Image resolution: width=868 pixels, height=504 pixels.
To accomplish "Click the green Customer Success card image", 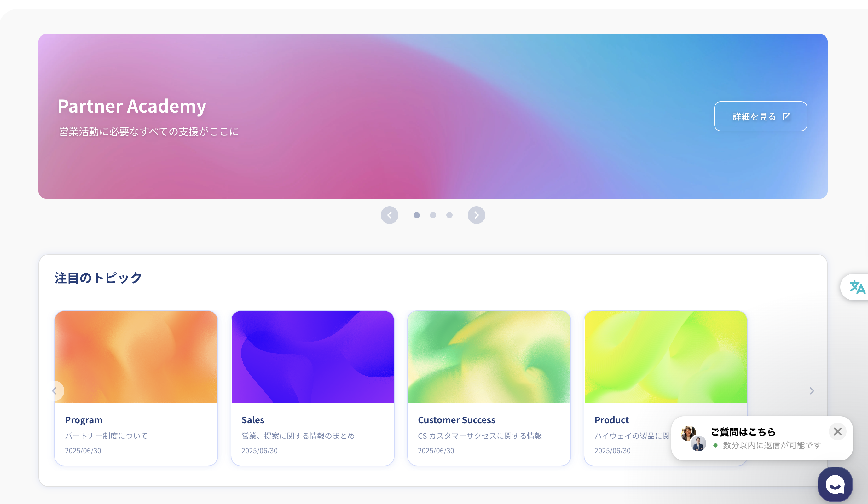I will pyautogui.click(x=489, y=357).
